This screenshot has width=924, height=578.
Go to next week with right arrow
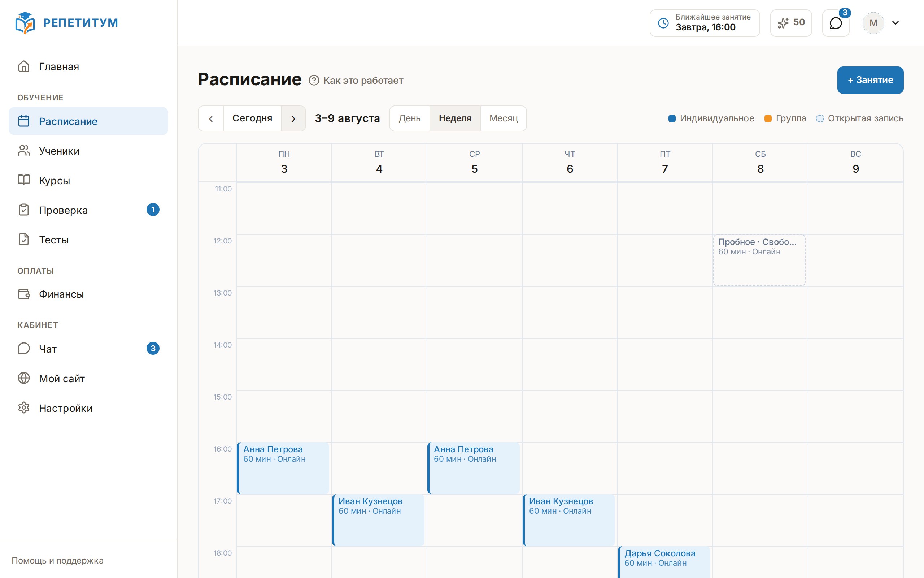point(293,118)
